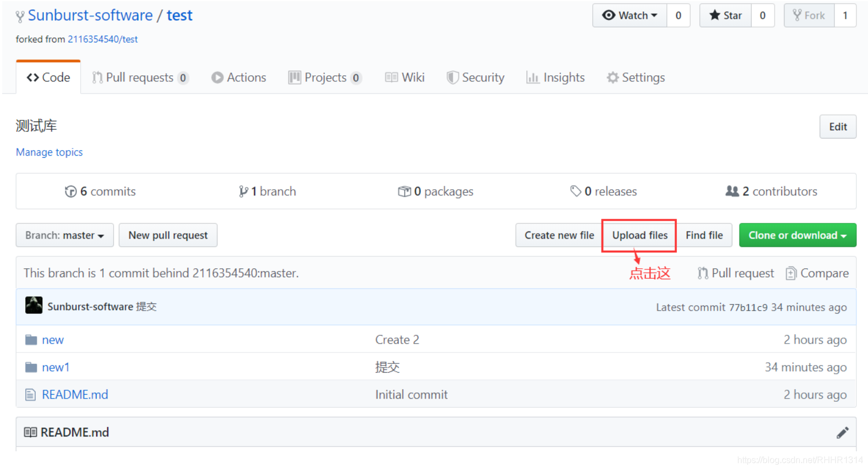This screenshot has height=470, width=868.
Task: Open the new folder
Action: coord(53,340)
